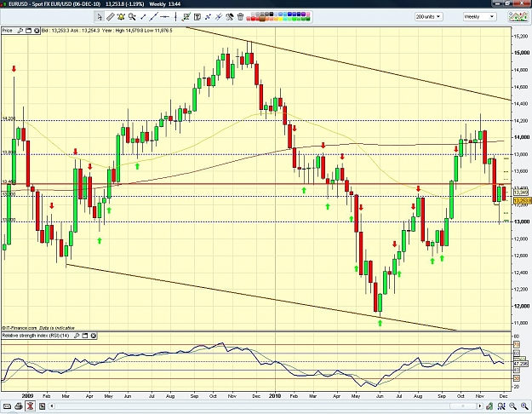Open the 200 units dropdown

(x=428, y=16)
